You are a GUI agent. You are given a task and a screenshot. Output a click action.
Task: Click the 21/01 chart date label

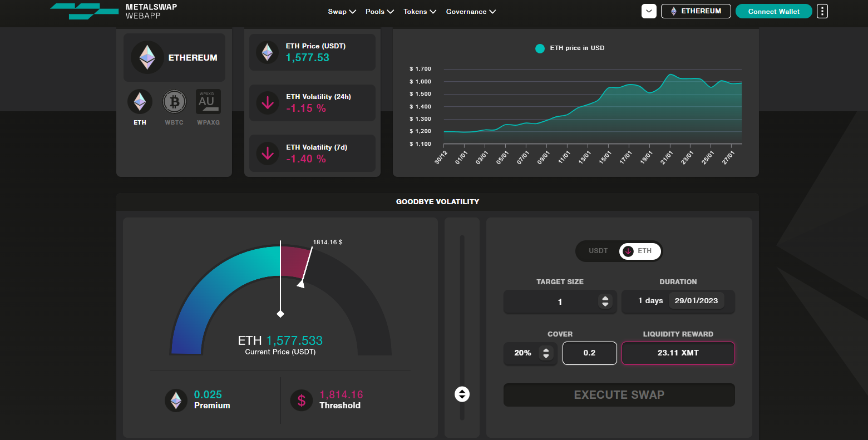[667, 157]
